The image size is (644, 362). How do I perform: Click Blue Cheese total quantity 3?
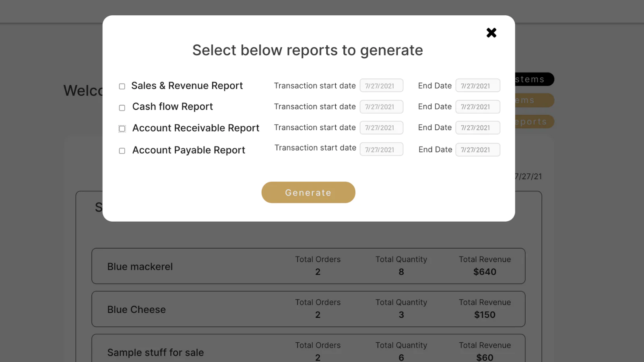[401, 315]
